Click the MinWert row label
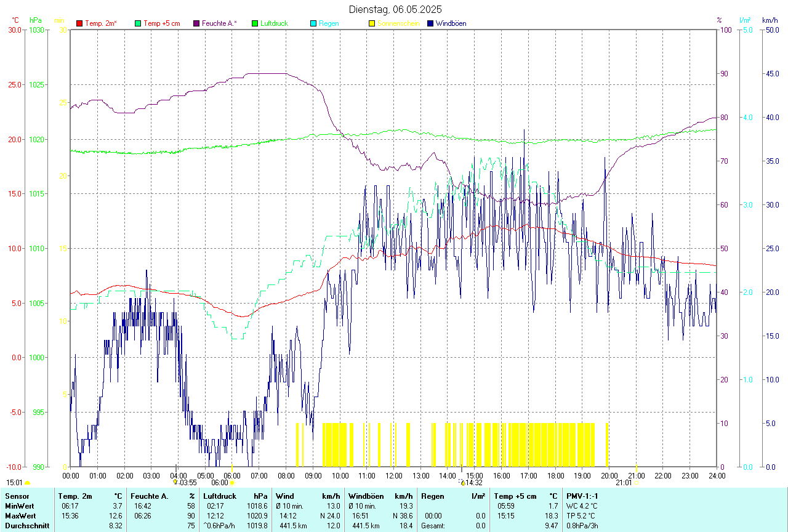 [18, 506]
